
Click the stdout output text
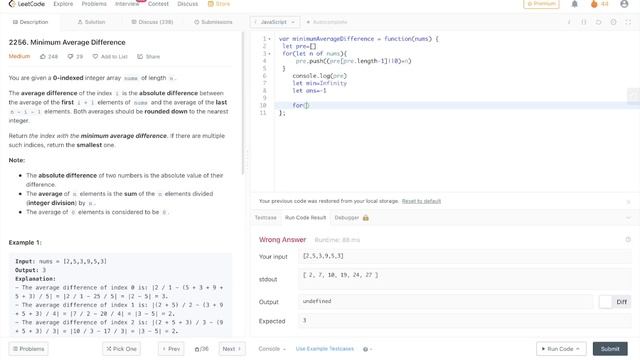point(340,275)
